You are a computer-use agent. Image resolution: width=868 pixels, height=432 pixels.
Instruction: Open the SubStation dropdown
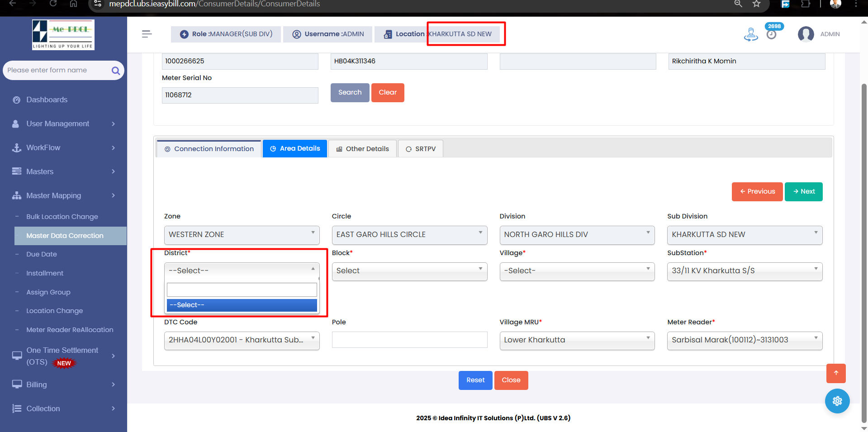(745, 271)
